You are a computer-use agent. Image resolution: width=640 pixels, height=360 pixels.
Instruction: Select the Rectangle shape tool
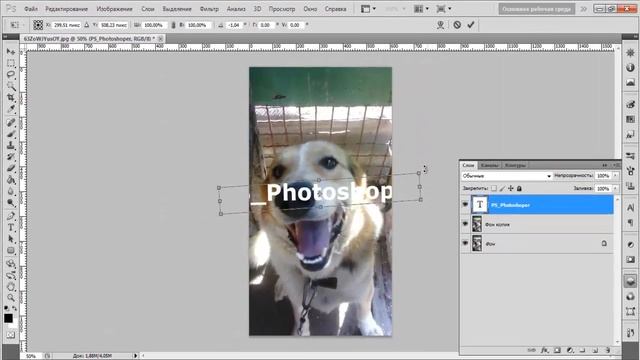tap(11, 250)
